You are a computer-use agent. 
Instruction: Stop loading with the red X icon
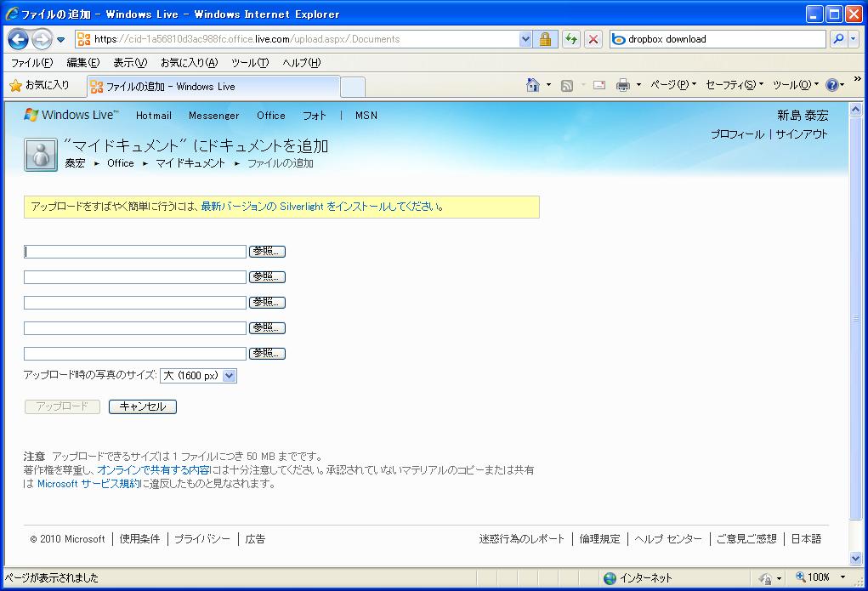pyautogui.click(x=593, y=39)
